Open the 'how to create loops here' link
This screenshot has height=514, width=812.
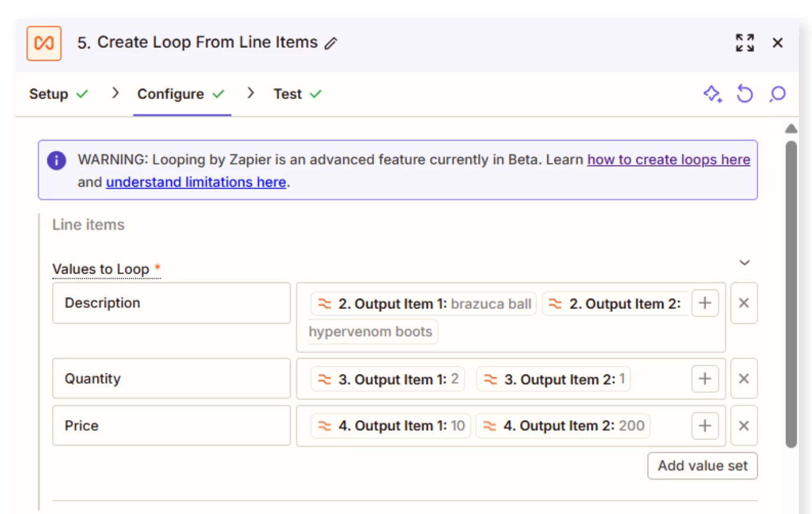[x=668, y=160]
